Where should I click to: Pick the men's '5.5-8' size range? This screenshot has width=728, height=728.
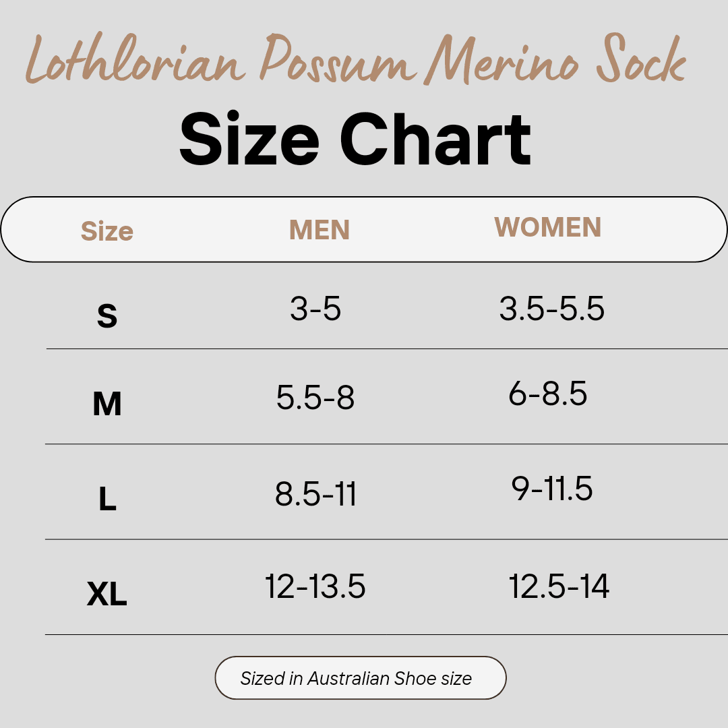click(315, 398)
